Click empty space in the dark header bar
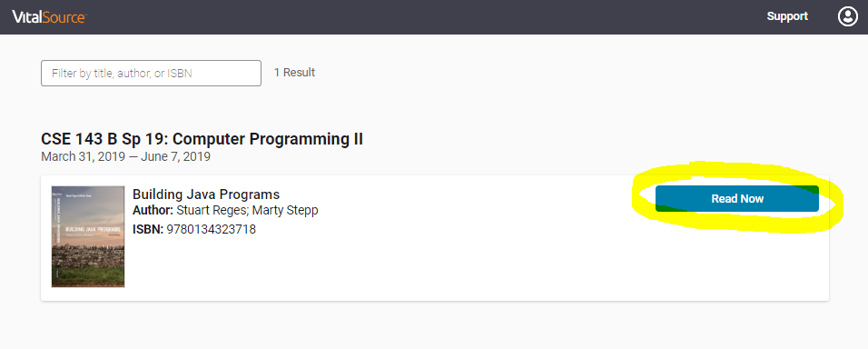The height and width of the screenshot is (349, 868). (420, 16)
